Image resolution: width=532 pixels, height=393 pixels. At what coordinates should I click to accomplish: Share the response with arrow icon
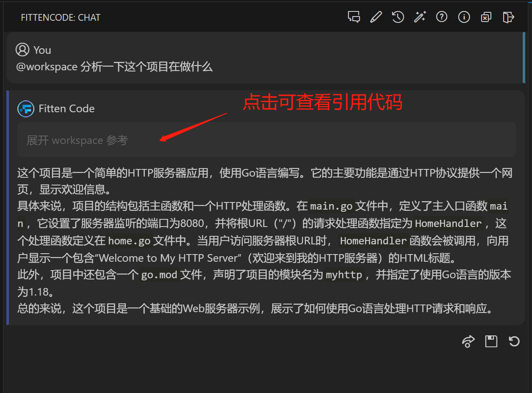(x=468, y=341)
